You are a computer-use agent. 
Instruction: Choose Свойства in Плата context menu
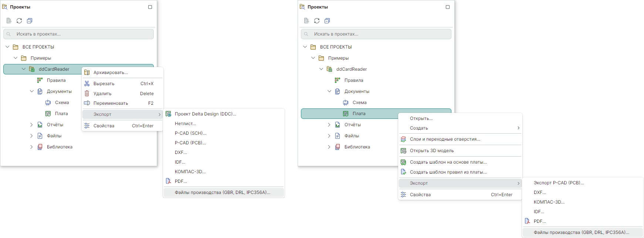(460, 195)
